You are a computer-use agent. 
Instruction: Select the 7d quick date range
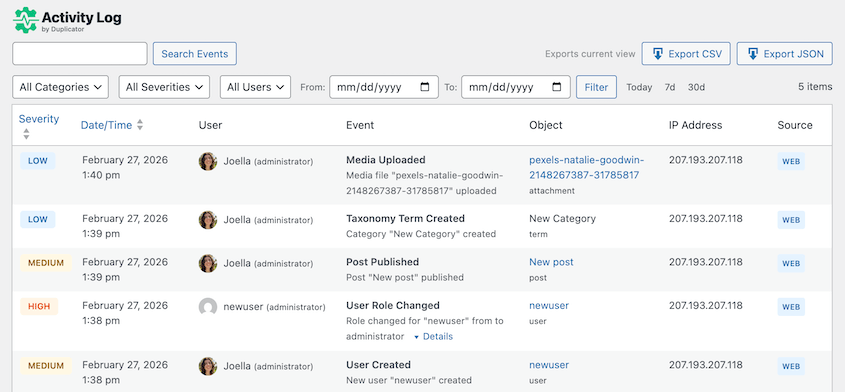click(x=670, y=87)
